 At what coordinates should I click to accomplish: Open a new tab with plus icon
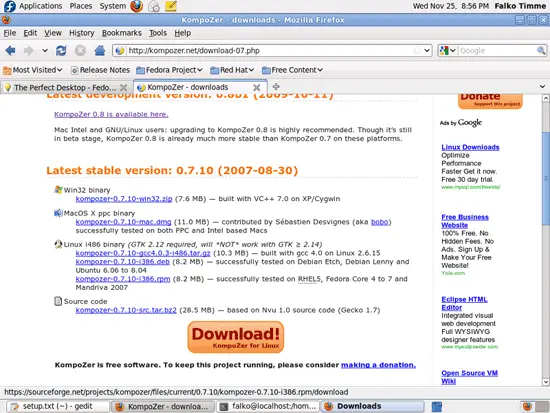tap(276, 86)
